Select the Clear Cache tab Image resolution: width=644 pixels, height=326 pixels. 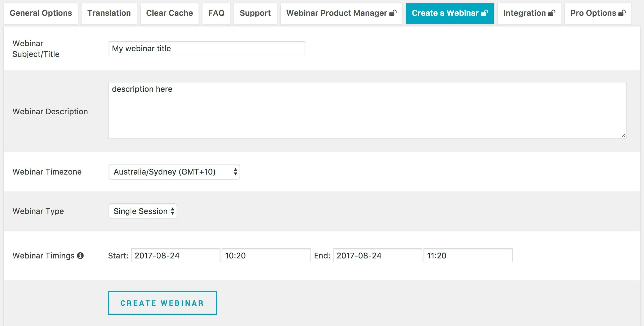tap(169, 13)
